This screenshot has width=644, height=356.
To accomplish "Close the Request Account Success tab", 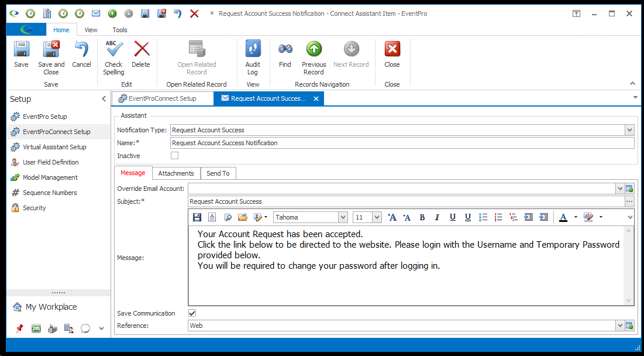I will point(316,98).
